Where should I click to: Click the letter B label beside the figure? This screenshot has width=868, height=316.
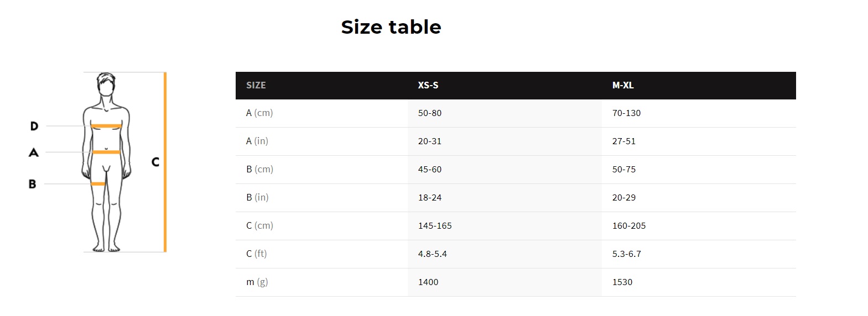[x=32, y=184]
